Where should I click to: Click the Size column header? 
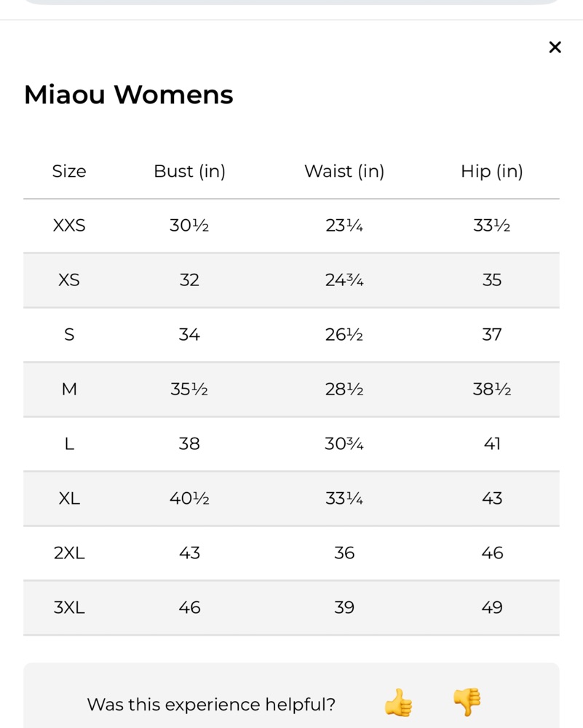[x=69, y=171]
